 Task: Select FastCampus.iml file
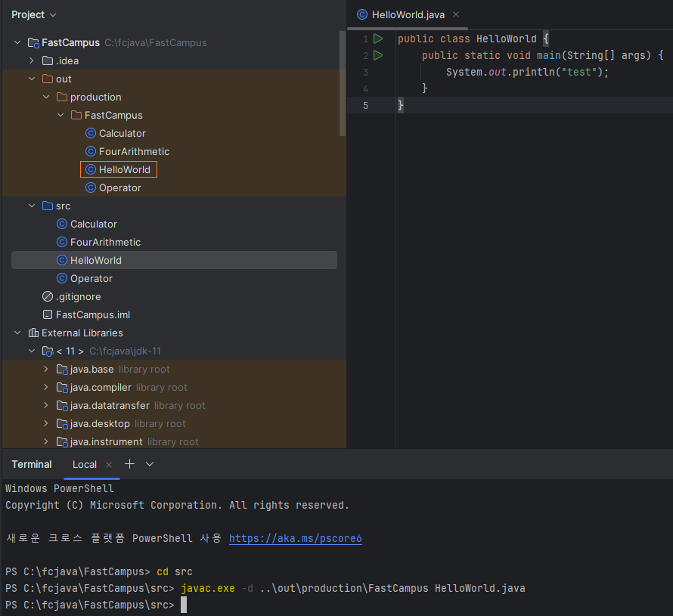tap(93, 314)
